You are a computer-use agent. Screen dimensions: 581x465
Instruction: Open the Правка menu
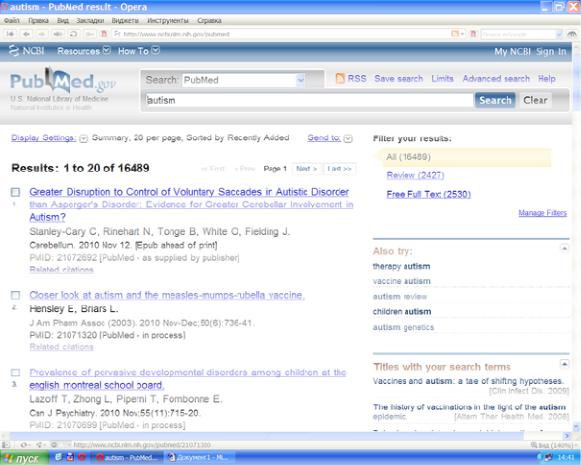coord(38,20)
